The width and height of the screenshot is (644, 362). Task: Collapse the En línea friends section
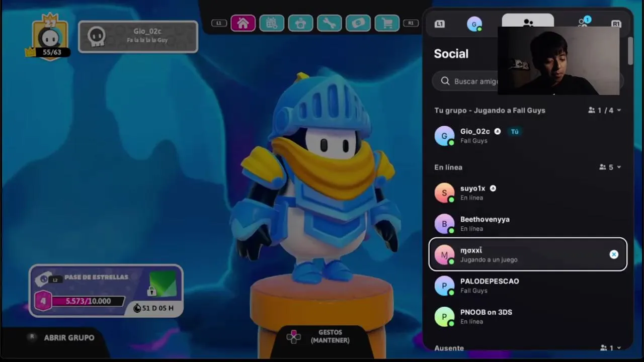coord(619,167)
